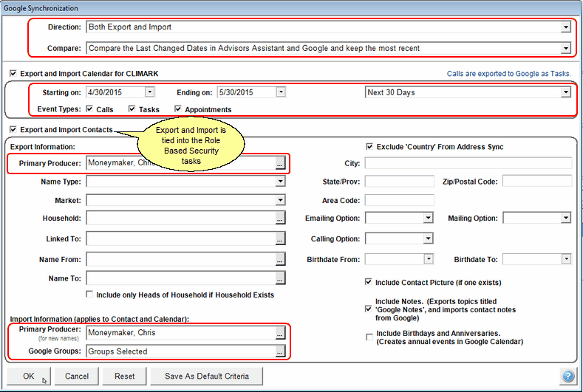
Task: Toggle Include Contact Picture checkbox
Action: (369, 282)
